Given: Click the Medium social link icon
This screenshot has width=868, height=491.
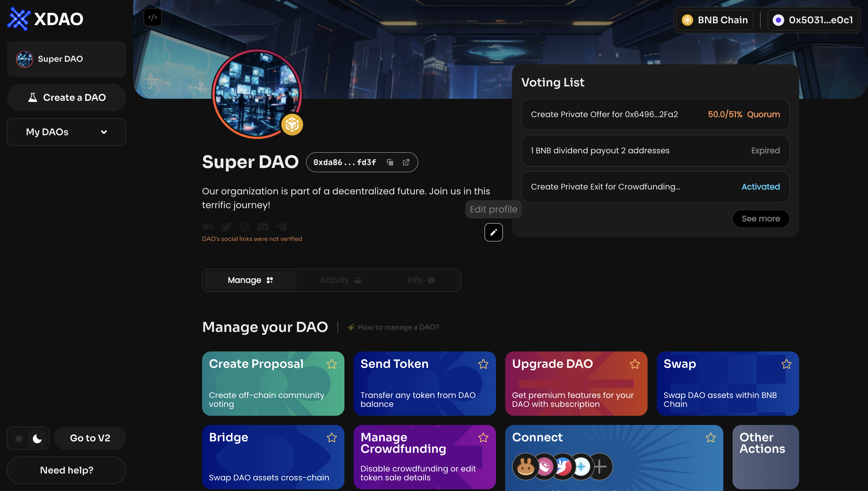Looking at the screenshot, I should pos(208,227).
